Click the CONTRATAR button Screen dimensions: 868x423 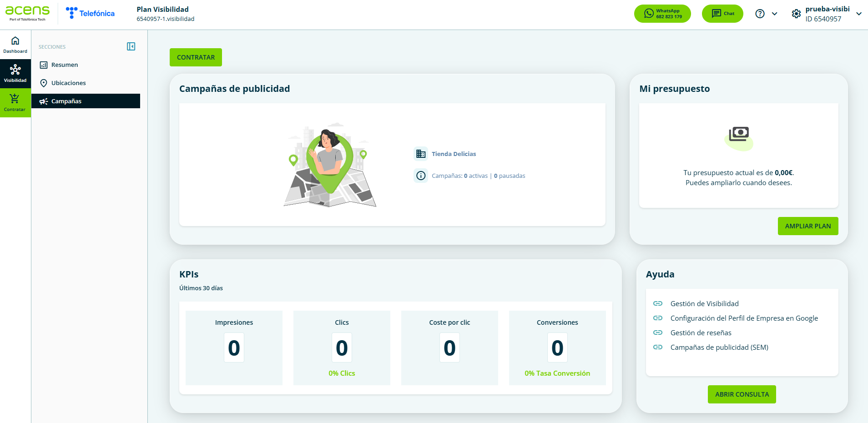196,57
